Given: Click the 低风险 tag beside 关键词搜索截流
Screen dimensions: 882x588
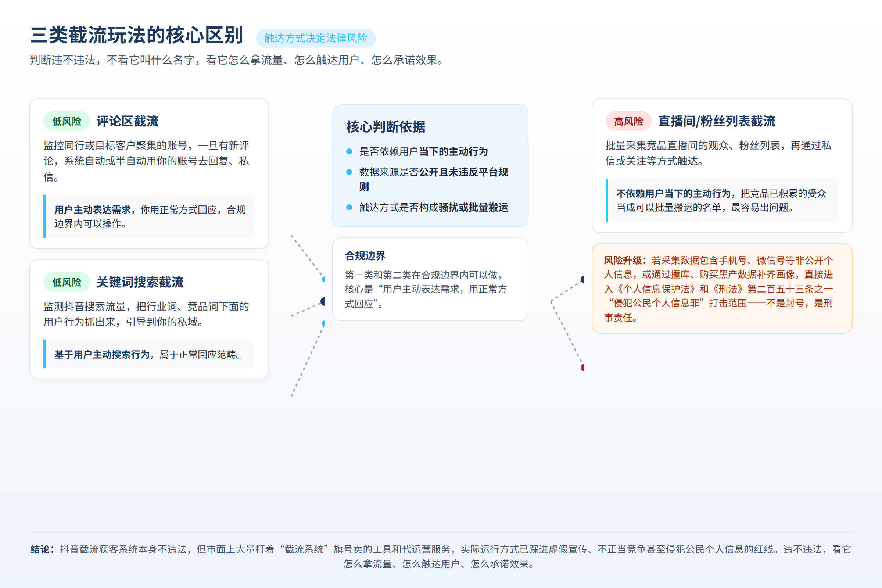Looking at the screenshot, I should click(67, 282).
